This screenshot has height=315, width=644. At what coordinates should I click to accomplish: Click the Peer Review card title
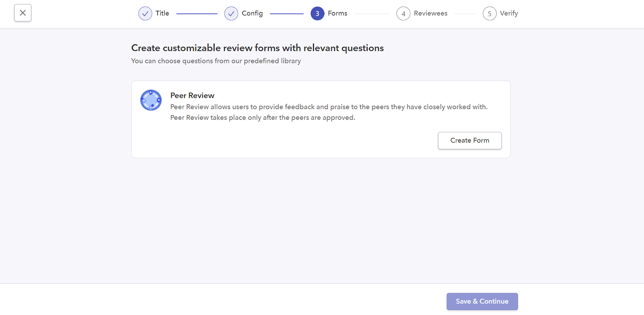coord(192,95)
